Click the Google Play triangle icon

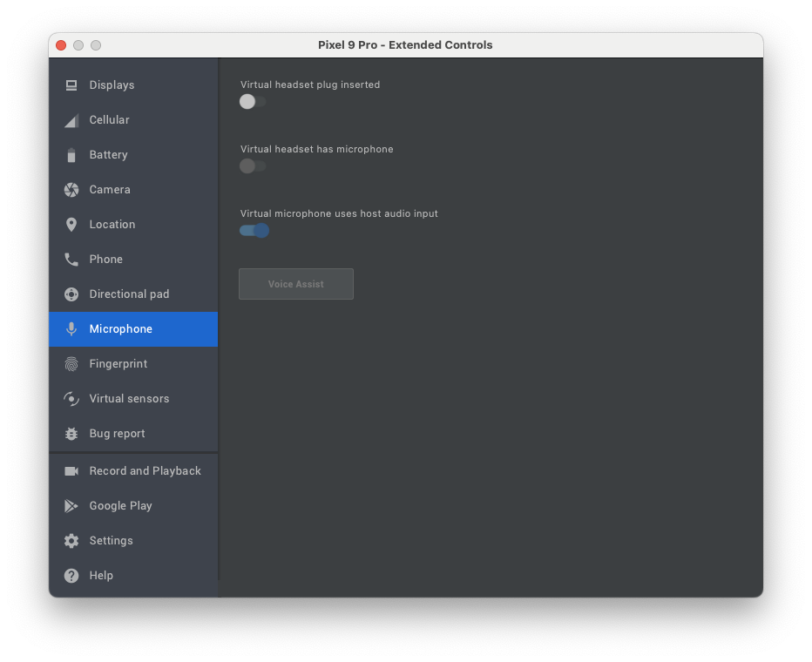[x=71, y=506]
